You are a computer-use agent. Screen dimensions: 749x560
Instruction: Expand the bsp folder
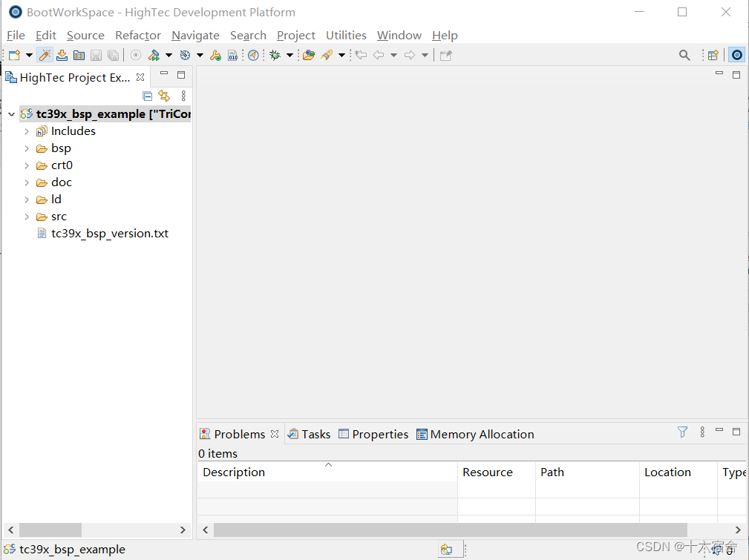pyautogui.click(x=27, y=148)
